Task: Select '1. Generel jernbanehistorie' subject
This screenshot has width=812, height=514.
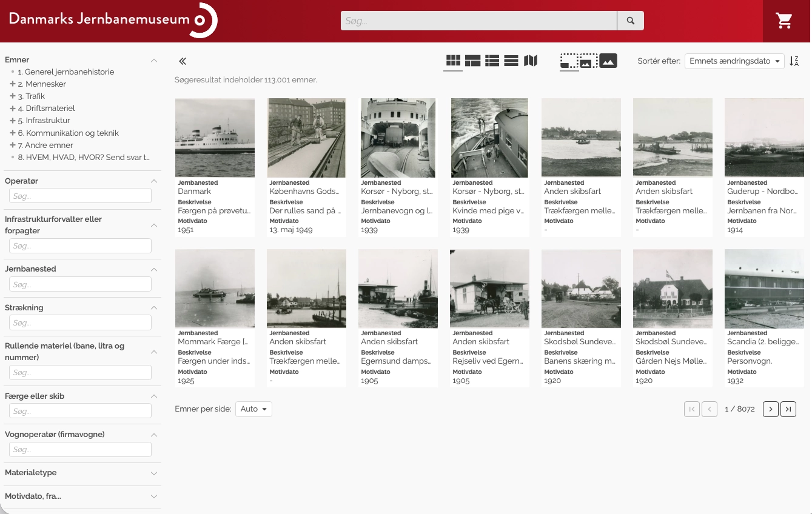Action: pos(66,72)
